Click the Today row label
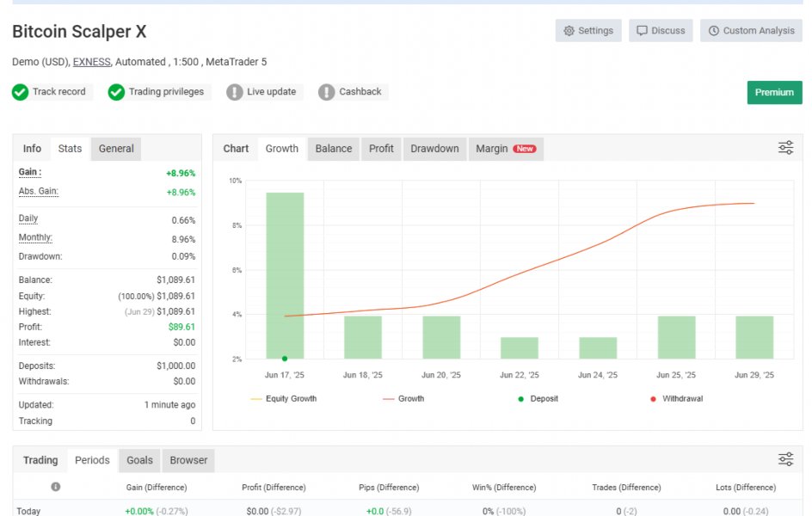 coord(28,511)
